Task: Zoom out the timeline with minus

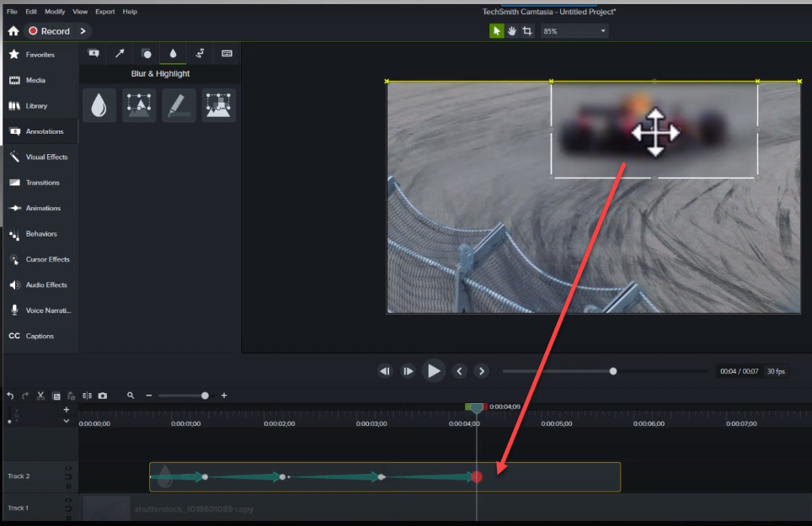Action: click(x=149, y=396)
